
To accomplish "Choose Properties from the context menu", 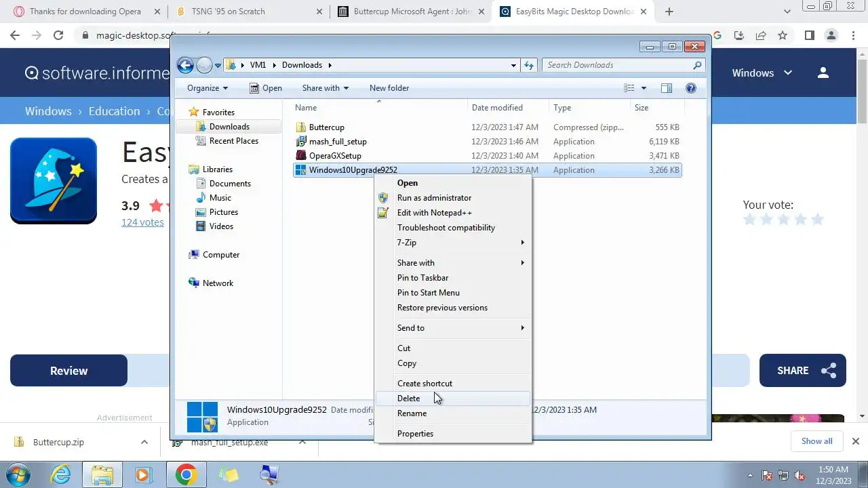I will 453,434.
